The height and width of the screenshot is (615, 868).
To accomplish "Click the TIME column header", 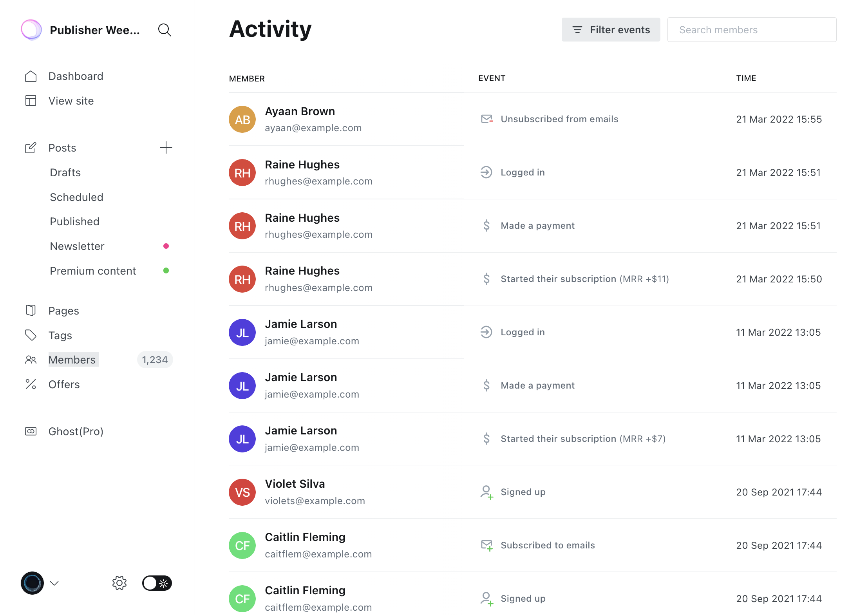I will coord(746,78).
